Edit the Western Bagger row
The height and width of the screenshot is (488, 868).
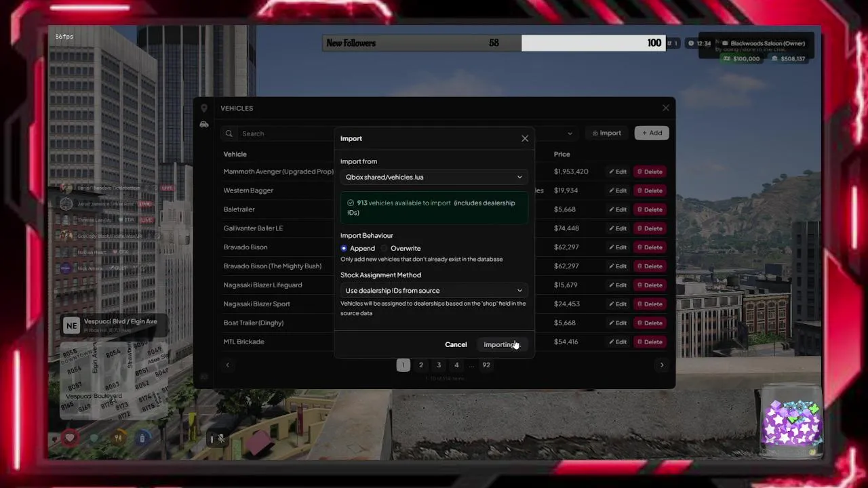tap(617, 190)
